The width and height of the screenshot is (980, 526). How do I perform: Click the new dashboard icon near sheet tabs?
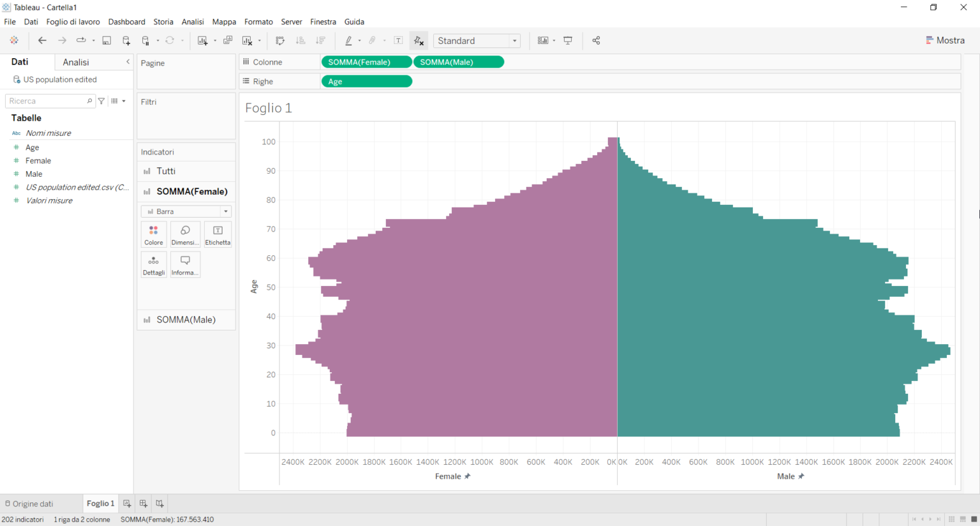click(143, 504)
